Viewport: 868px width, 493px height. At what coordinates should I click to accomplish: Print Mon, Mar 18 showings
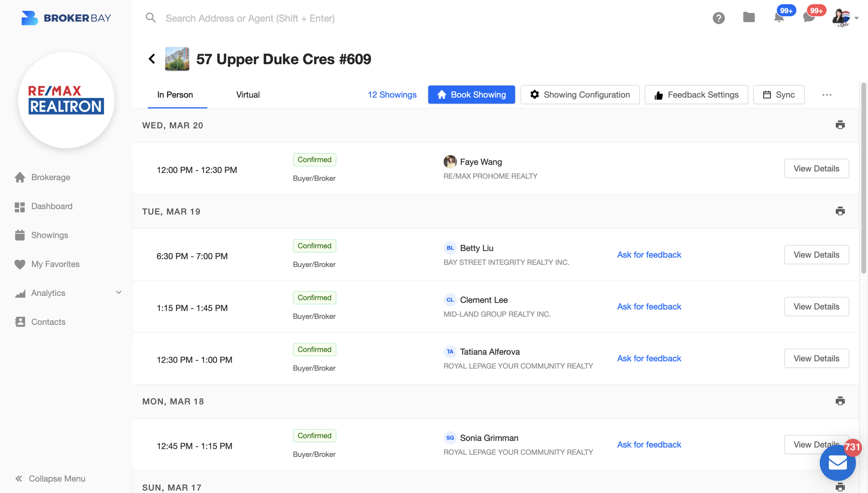(840, 401)
